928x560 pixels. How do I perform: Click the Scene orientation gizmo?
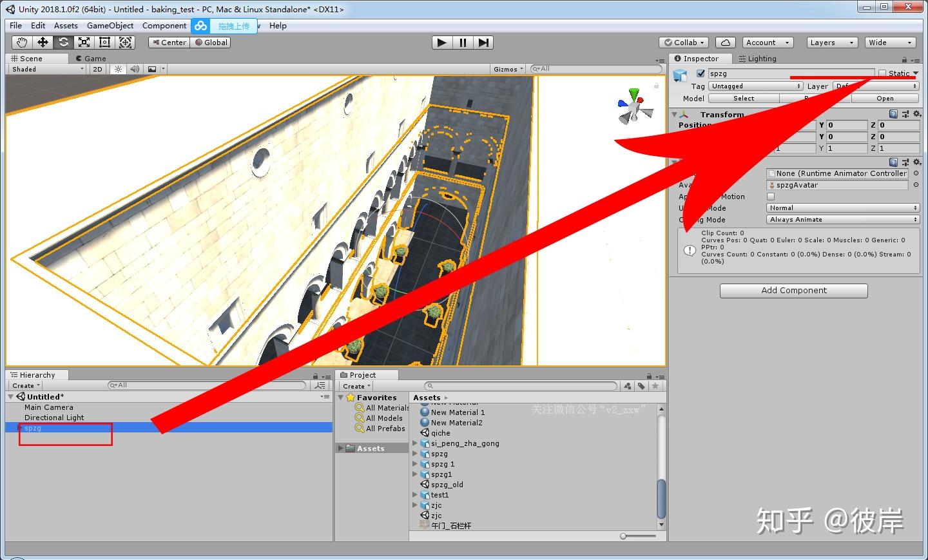(x=635, y=106)
